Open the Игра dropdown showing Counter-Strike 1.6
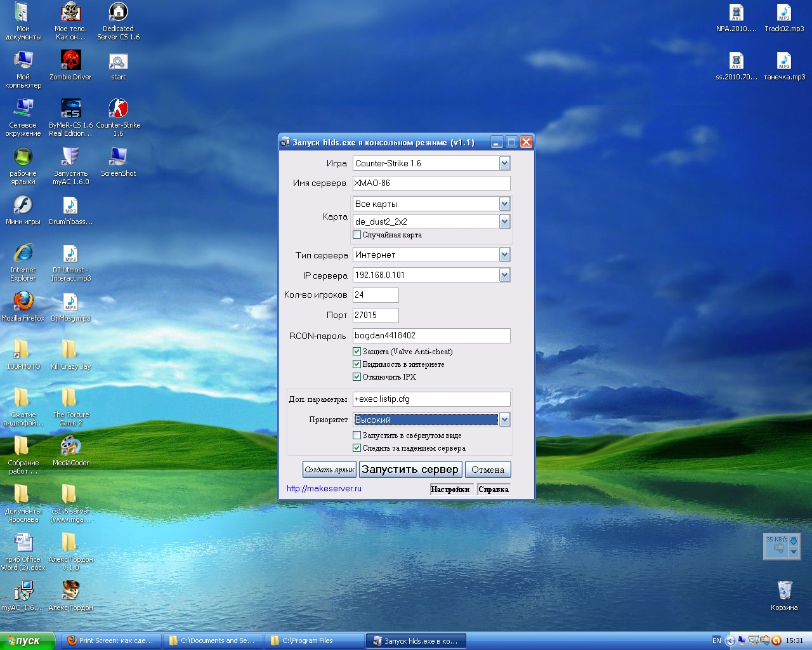Screen dimensions: 812x650 click(431, 164)
